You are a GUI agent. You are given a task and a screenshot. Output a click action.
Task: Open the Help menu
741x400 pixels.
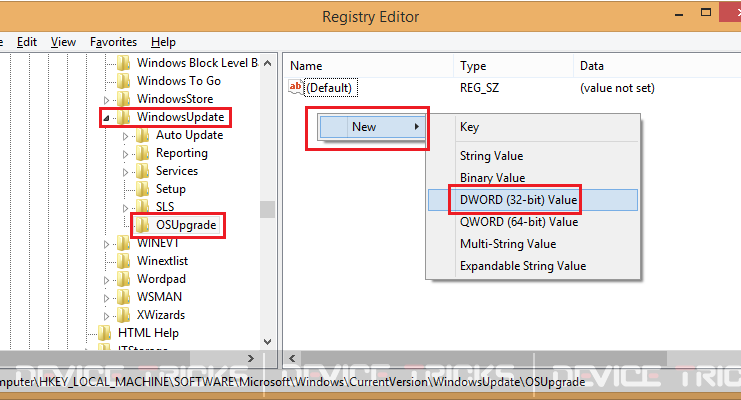coord(164,42)
